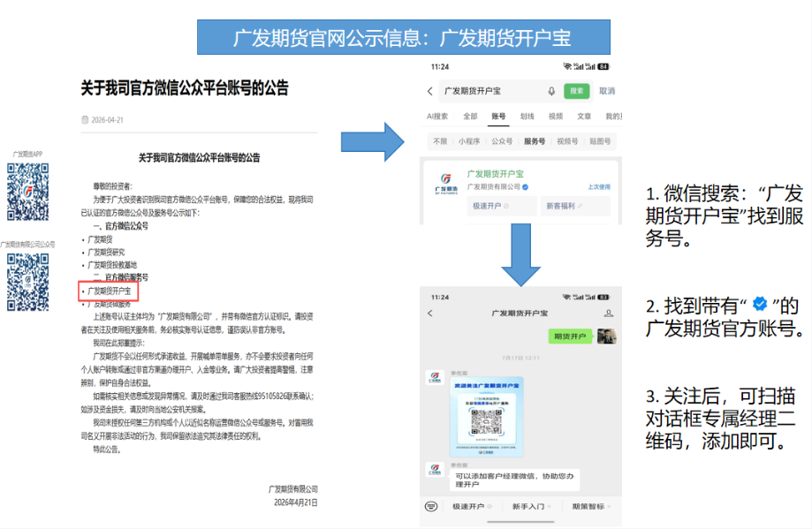Tap Wi-Fi icon in search screen status bar
This screenshot has width=812, height=529.
click(x=567, y=67)
